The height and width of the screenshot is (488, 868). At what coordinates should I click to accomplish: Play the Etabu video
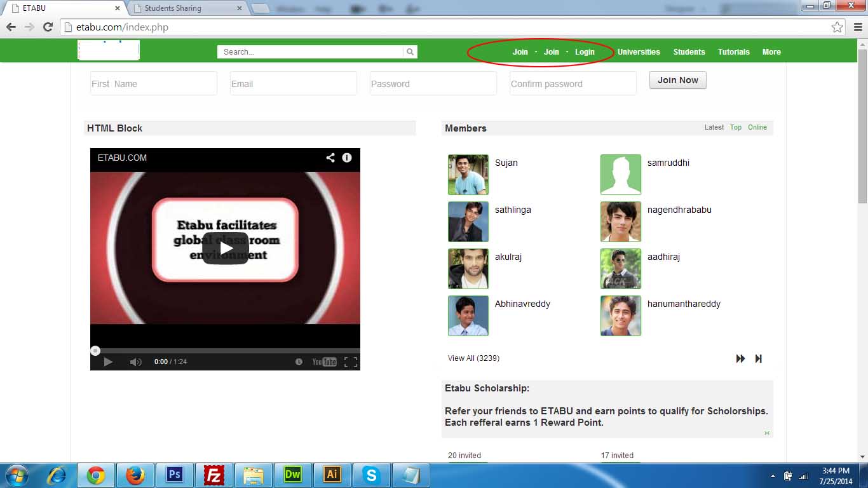225,248
